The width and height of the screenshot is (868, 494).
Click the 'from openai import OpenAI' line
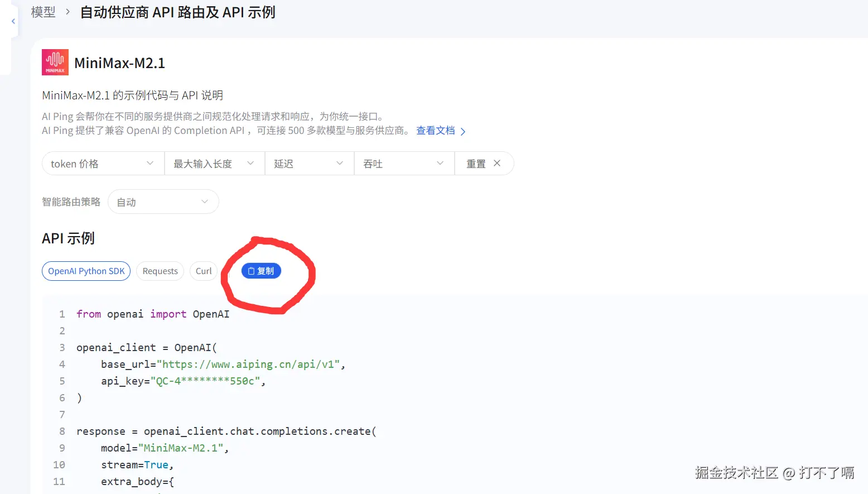point(153,314)
